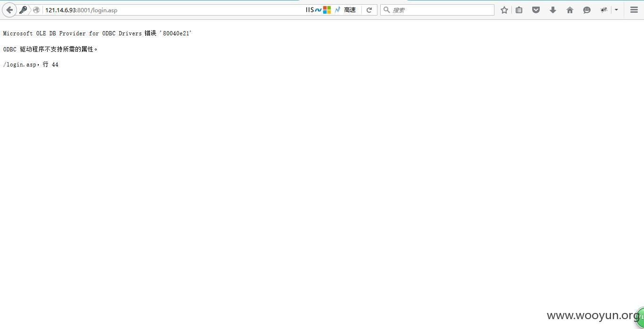
Task: Click the key icon beside the address bar
Action: (23, 10)
